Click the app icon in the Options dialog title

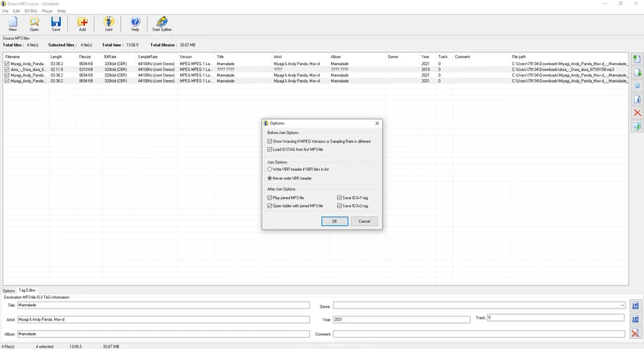point(266,123)
